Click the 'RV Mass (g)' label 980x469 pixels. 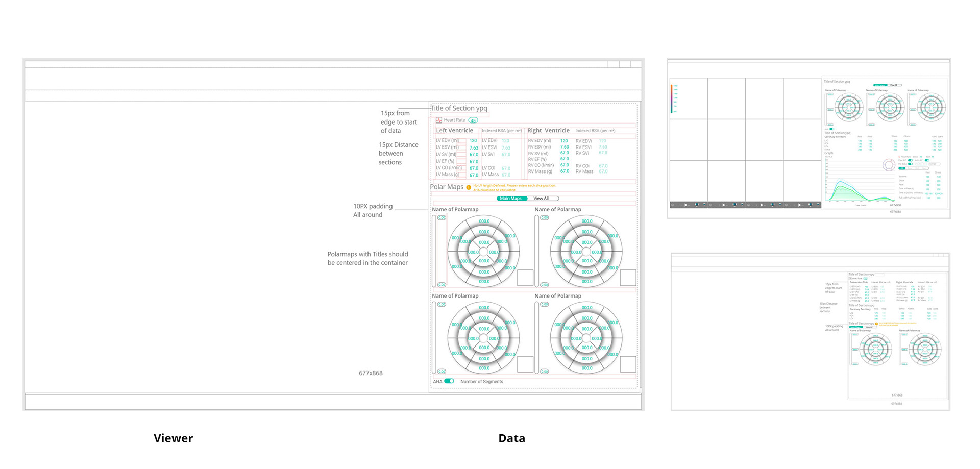[x=540, y=171]
